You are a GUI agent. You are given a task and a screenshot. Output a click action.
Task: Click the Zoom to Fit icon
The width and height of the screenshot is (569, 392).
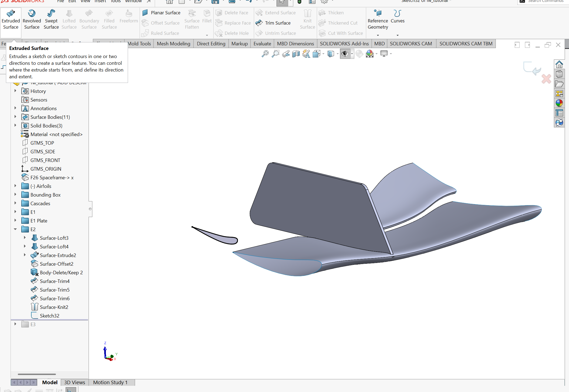tap(265, 54)
